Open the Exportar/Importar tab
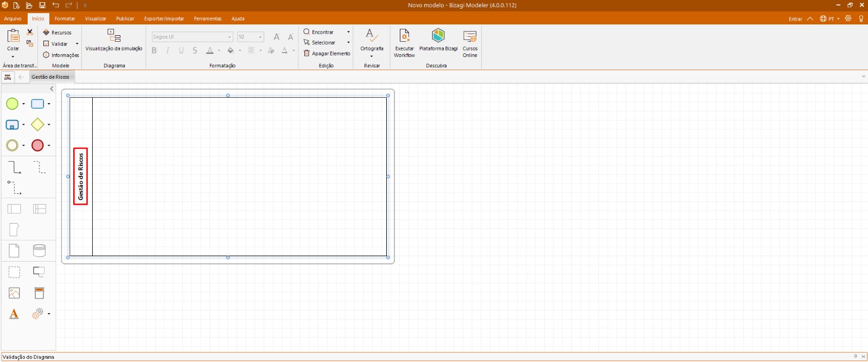The width and height of the screenshot is (868, 362). pyautogui.click(x=164, y=18)
